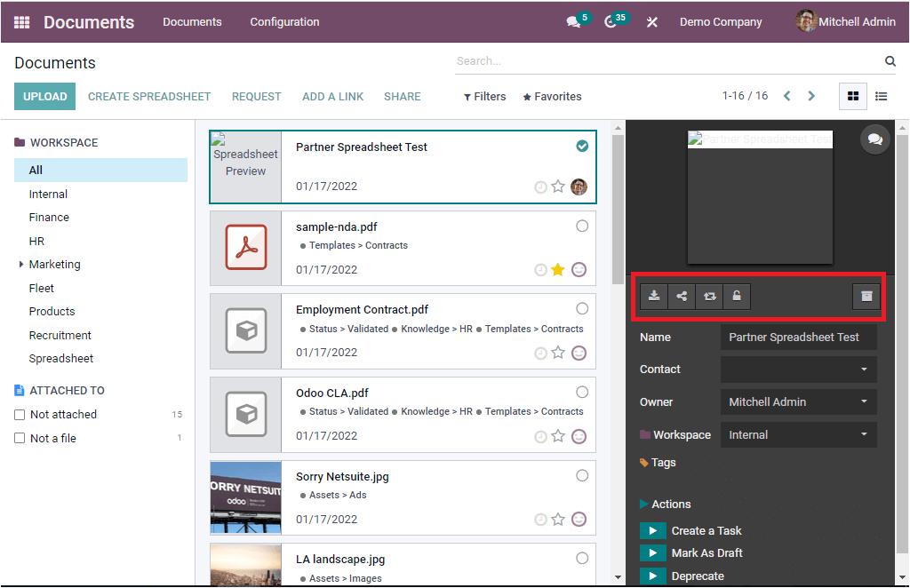Click the Search input field
910x588 pixels.
click(667, 61)
